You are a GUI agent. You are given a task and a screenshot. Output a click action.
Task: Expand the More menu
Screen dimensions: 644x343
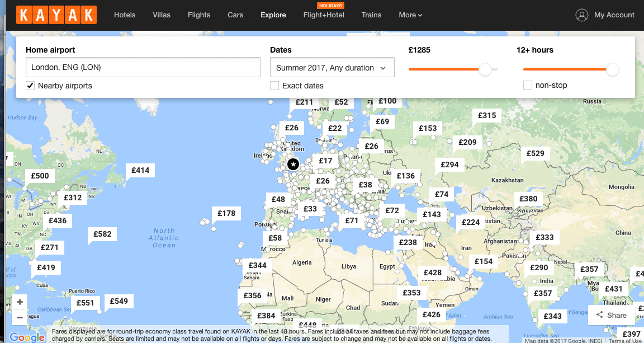coord(410,15)
